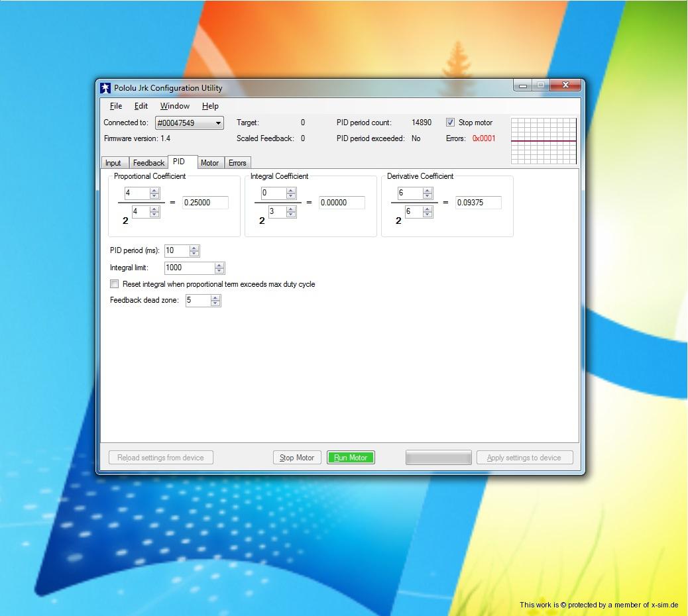Click the feedback graph preview thumbnail

point(544,140)
